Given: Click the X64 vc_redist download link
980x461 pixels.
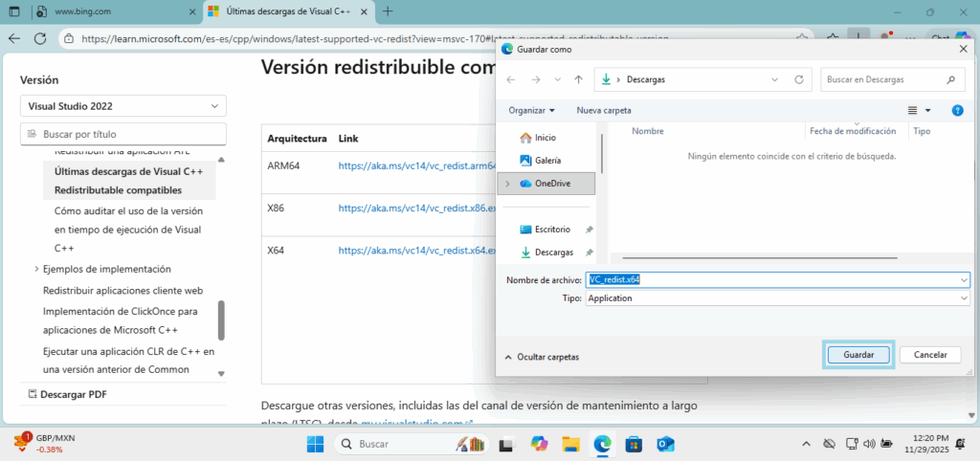Looking at the screenshot, I should tap(417, 250).
